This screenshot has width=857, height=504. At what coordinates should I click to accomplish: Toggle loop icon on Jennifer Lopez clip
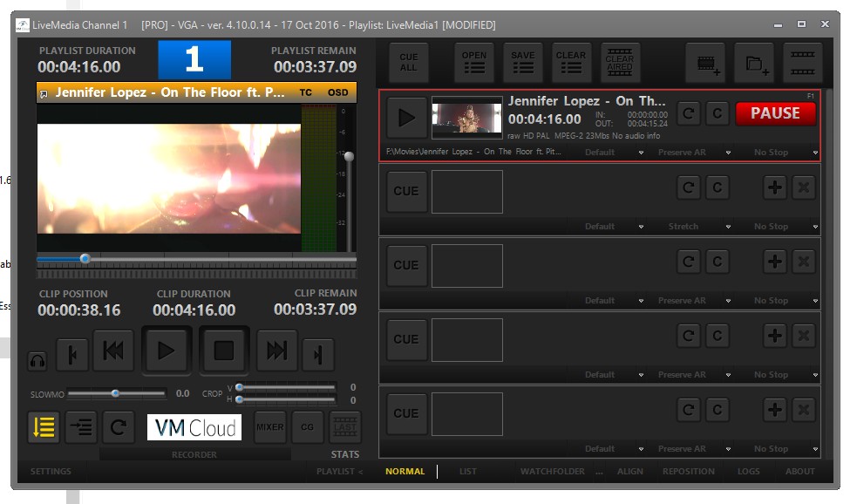pyautogui.click(x=689, y=113)
